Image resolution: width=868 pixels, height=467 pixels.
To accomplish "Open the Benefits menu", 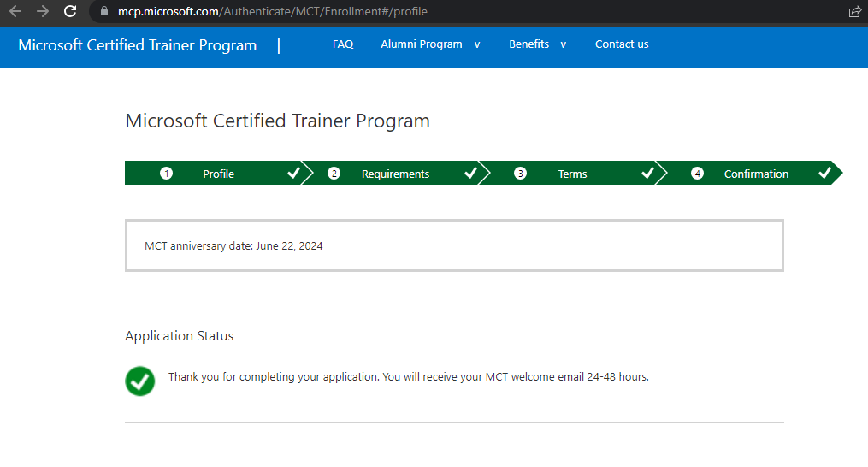I will pos(528,44).
